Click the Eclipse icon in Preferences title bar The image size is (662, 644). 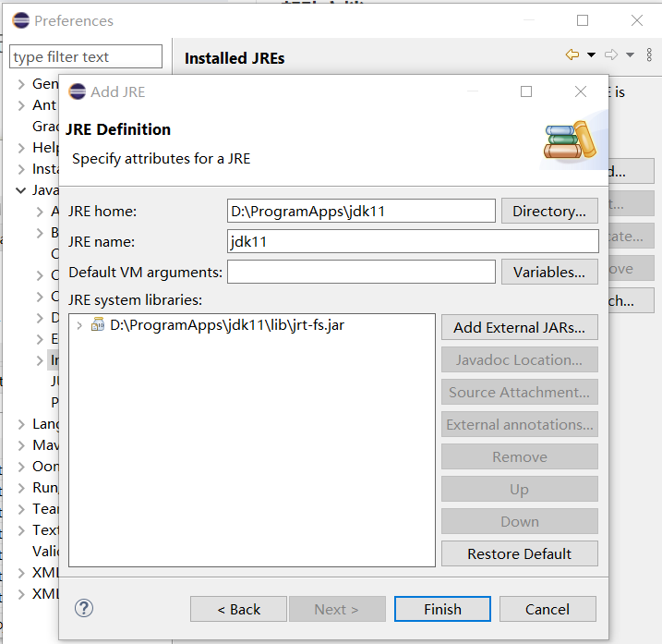pyautogui.click(x=20, y=20)
